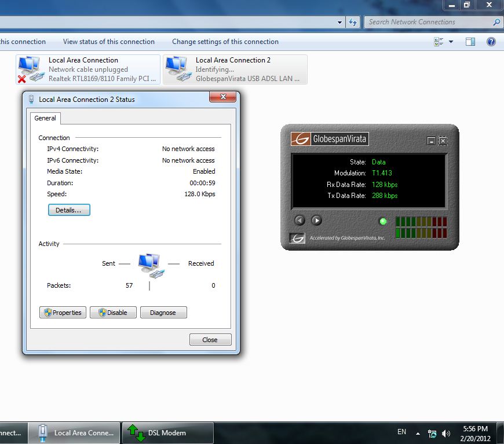
Task: Click the Media State value "Enabled"
Action: point(204,171)
